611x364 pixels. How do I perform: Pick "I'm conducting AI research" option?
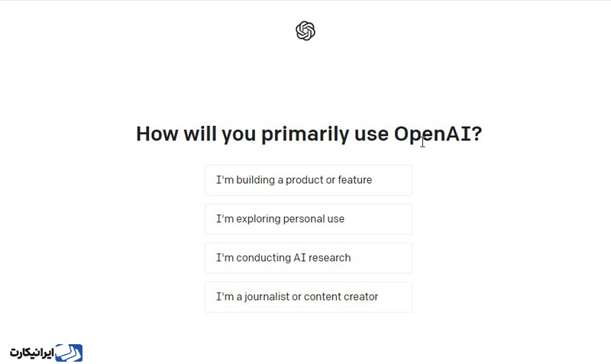pyautogui.click(x=309, y=258)
